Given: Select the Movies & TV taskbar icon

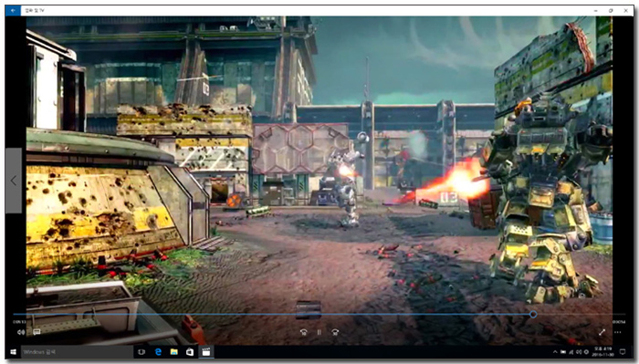Looking at the screenshot, I should (206, 352).
